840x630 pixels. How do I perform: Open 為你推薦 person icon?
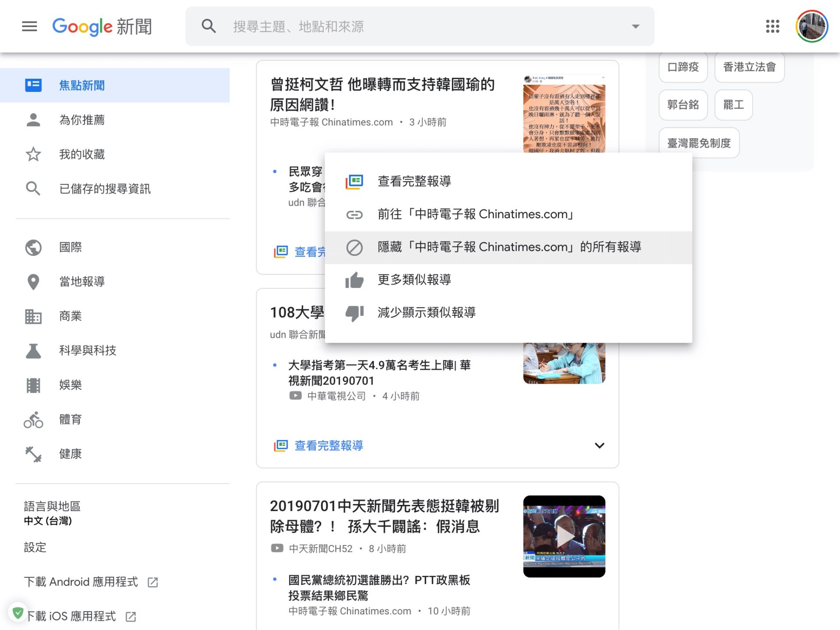[x=33, y=120]
